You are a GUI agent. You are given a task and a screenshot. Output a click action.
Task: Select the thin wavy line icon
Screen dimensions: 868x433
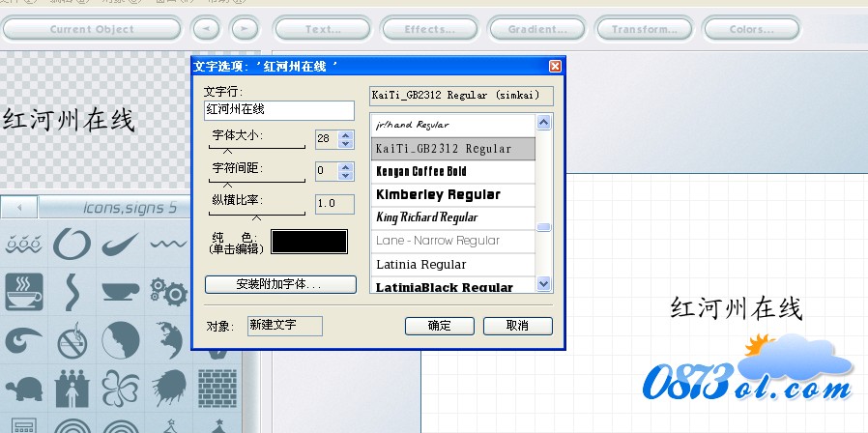click(169, 244)
